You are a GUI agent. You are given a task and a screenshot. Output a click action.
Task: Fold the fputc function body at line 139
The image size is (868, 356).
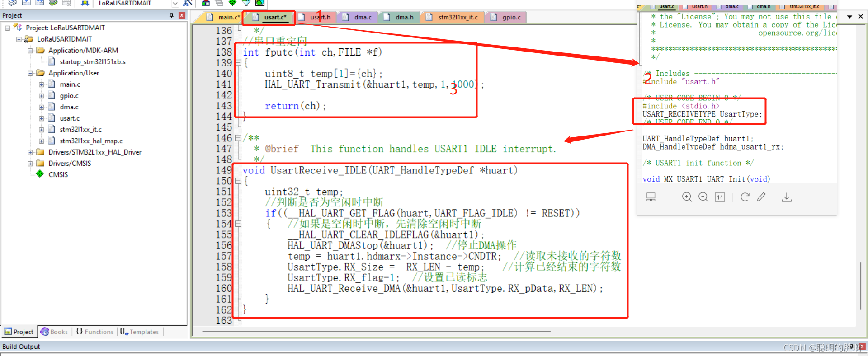pyautogui.click(x=238, y=63)
